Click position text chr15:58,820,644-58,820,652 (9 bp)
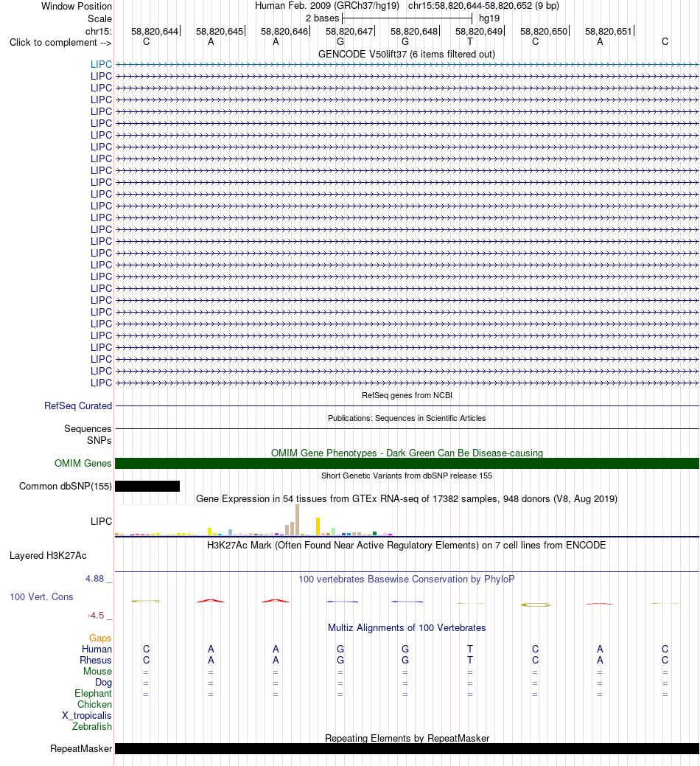The height and width of the screenshot is (766, 700). point(483,6)
